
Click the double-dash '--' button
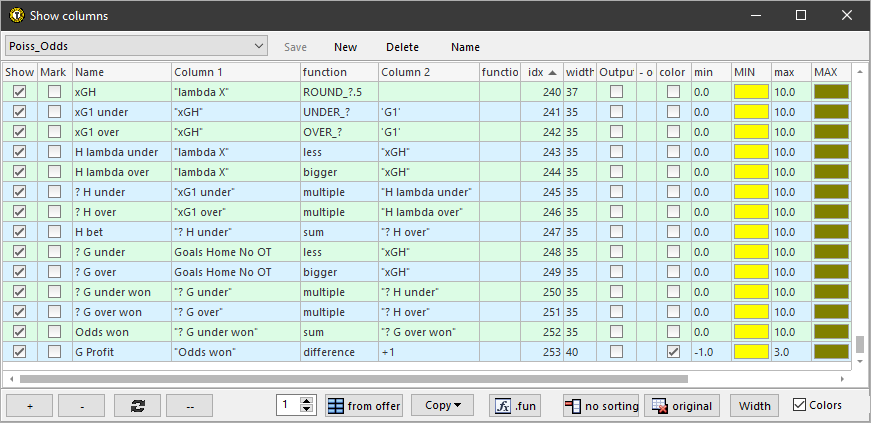pos(191,406)
